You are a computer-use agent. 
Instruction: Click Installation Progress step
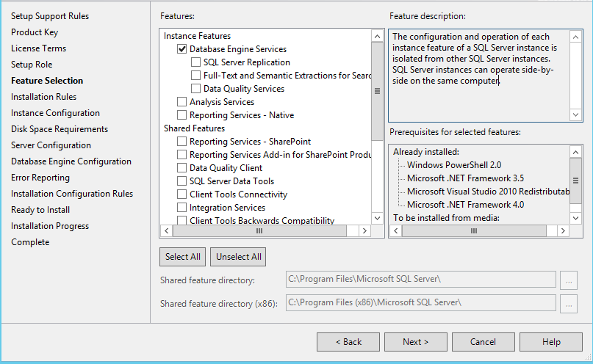pyautogui.click(x=50, y=226)
